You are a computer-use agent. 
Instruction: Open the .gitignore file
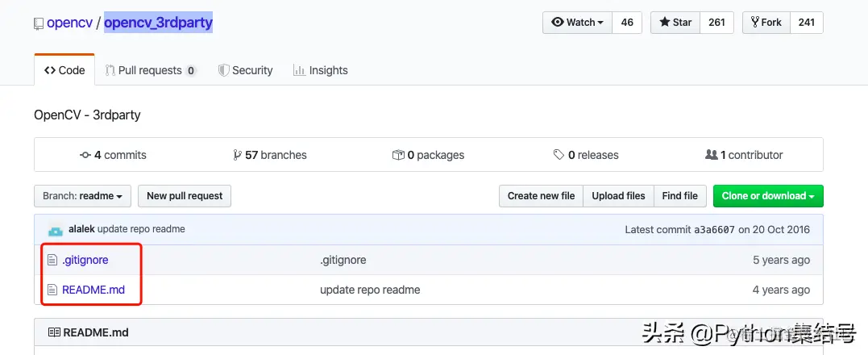pyautogui.click(x=85, y=260)
